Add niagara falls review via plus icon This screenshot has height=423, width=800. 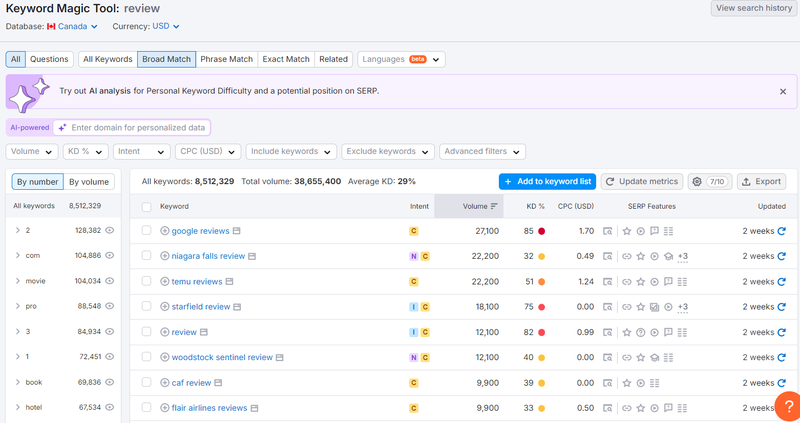(x=164, y=256)
